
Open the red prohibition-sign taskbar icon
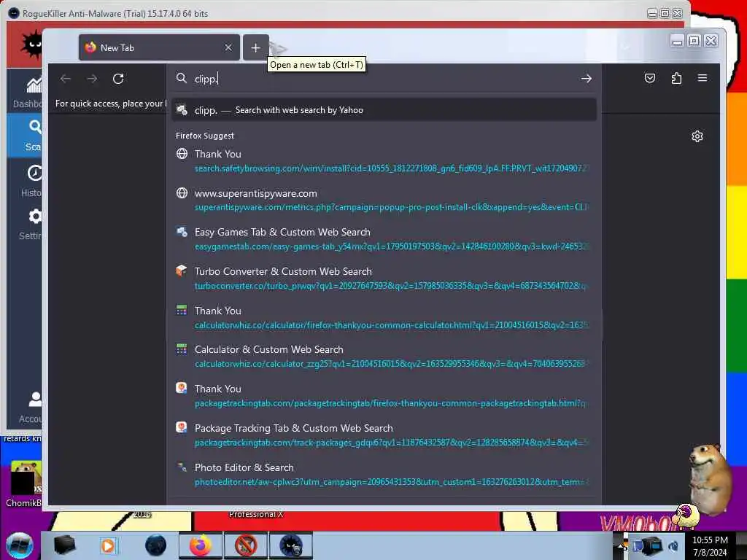point(246,545)
